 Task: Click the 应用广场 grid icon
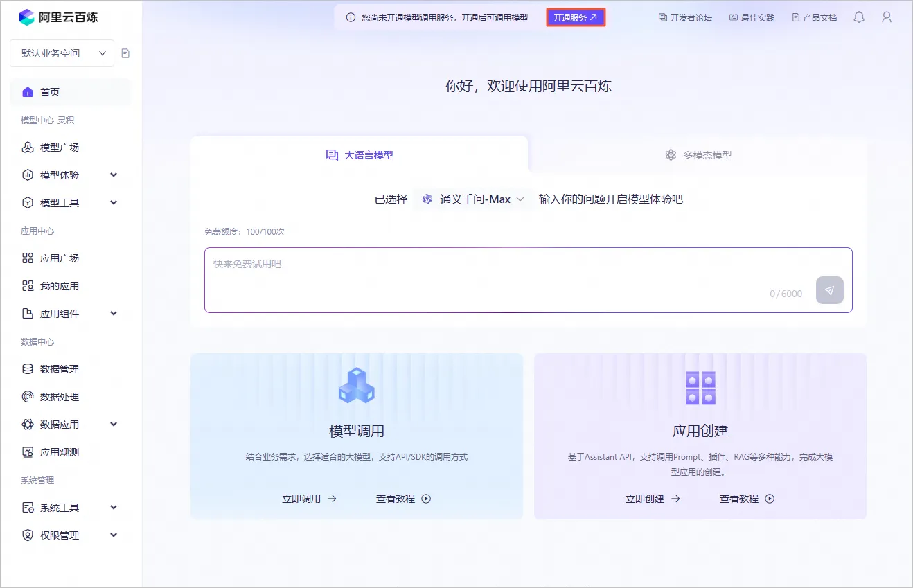pyautogui.click(x=28, y=258)
